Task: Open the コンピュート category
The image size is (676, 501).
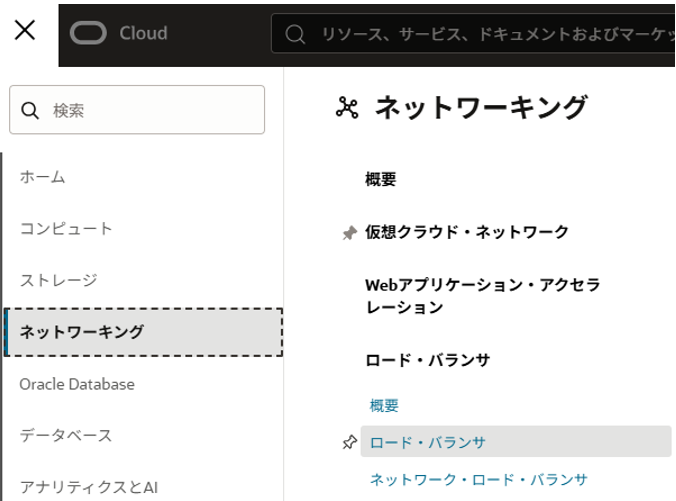Action: (66, 229)
